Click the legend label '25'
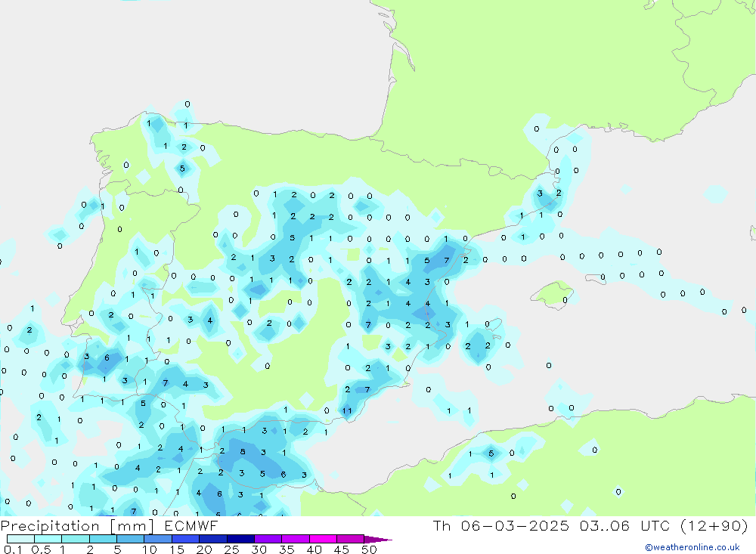Image resolution: width=756 pixels, height=554 pixels. (231, 549)
